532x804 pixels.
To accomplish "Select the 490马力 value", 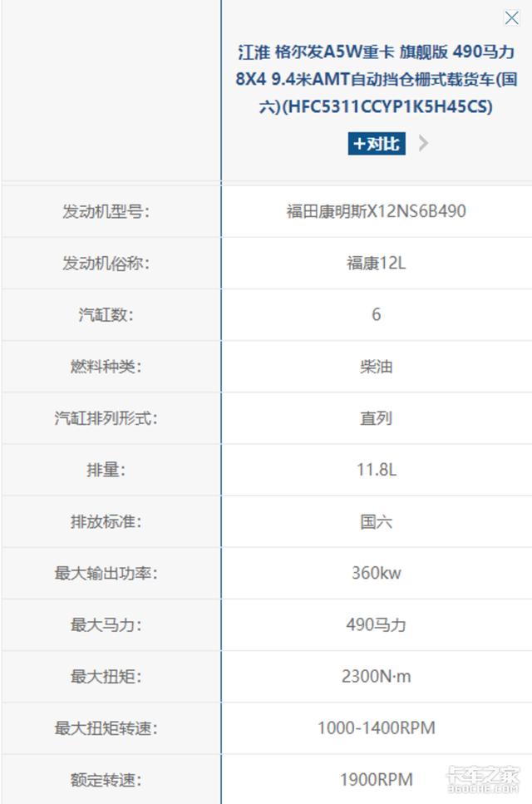I will [x=377, y=625].
